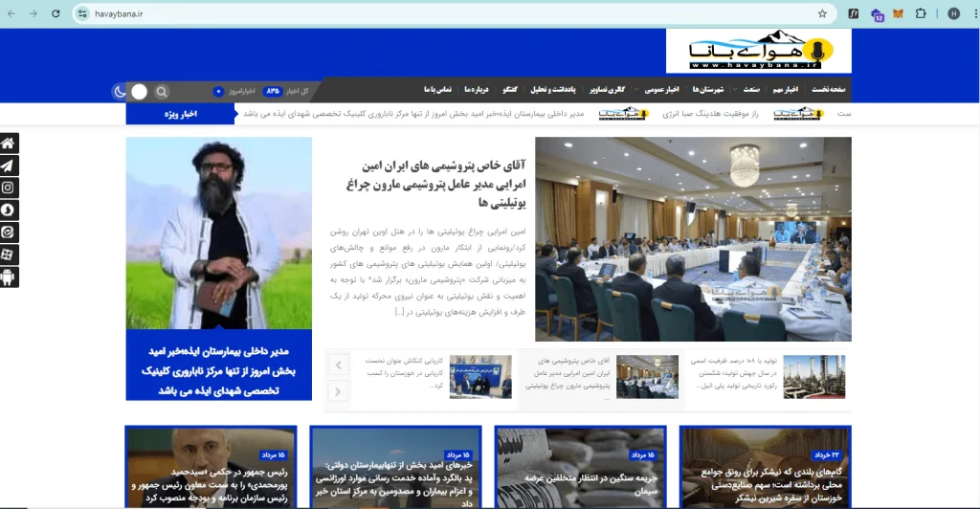Open the large conference room photo
Image resolution: width=980 pixels, height=509 pixels.
(x=693, y=239)
